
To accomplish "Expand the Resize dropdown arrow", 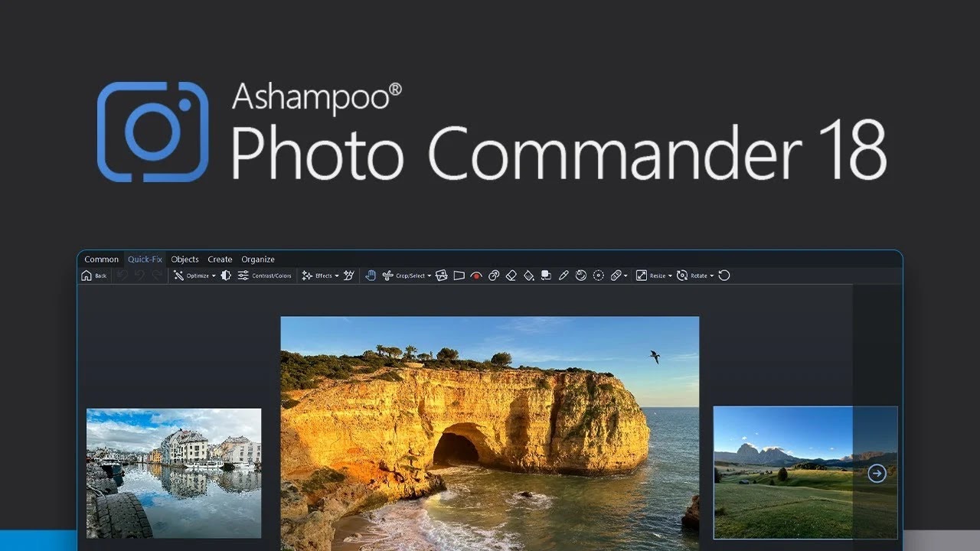I will pyautogui.click(x=670, y=276).
